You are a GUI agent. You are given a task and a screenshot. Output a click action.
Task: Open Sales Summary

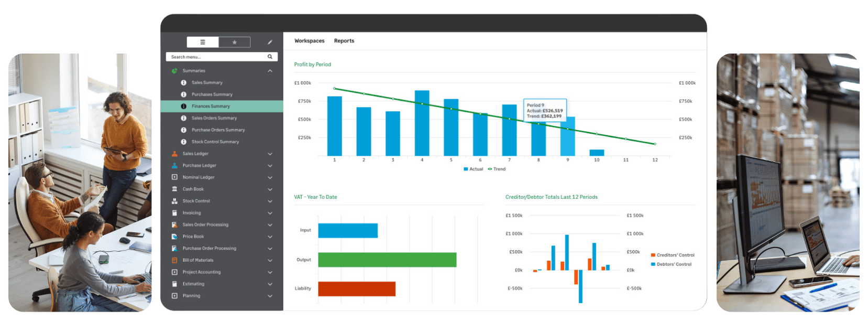[207, 83]
